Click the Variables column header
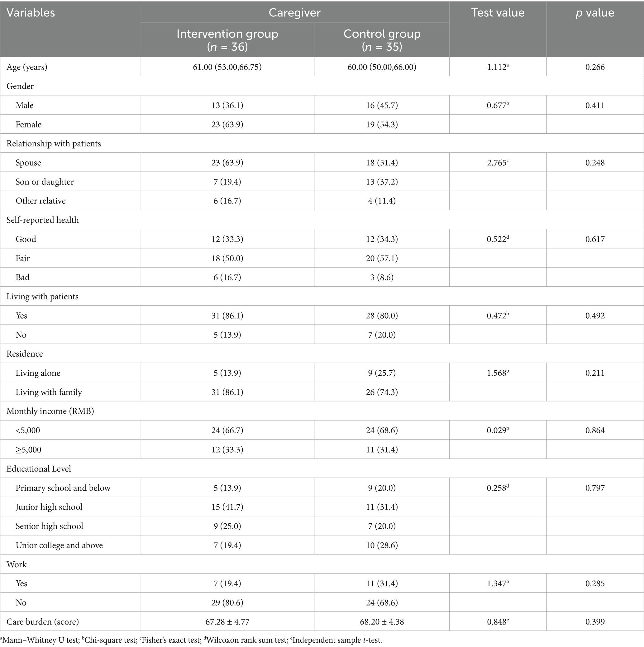 (x=31, y=13)
